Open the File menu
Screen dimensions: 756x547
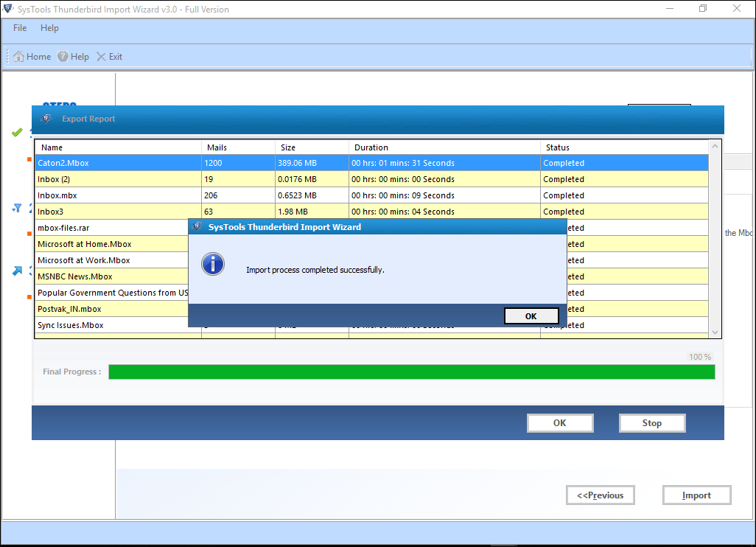(x=20, y=28)
